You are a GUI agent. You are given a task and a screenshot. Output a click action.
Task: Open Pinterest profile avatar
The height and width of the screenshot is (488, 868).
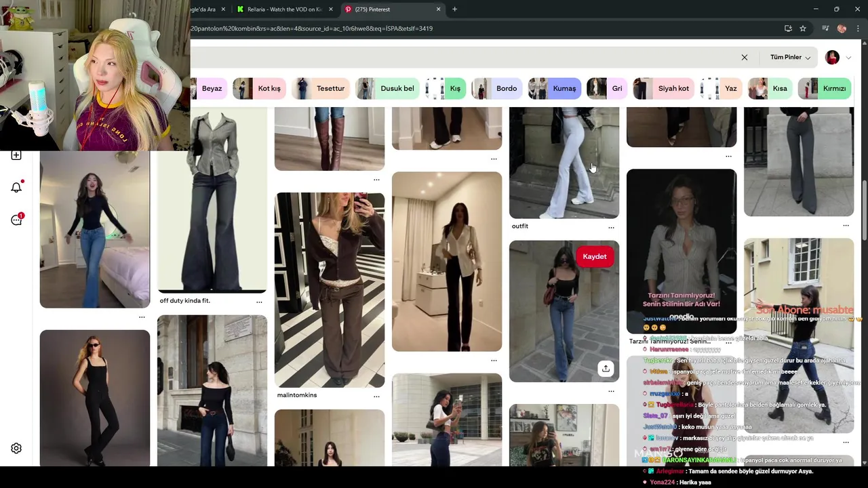(832, 58)
